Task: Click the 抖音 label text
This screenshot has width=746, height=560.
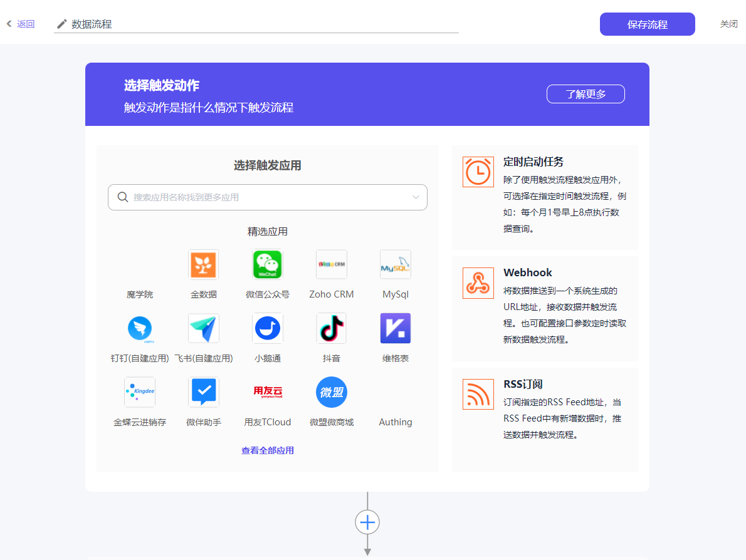Action: 332,358
